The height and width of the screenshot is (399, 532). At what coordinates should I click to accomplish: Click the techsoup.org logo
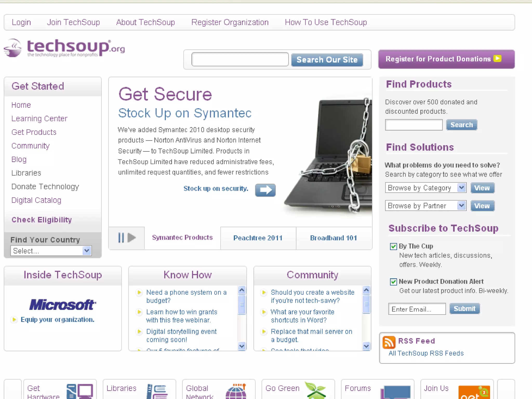64,48
